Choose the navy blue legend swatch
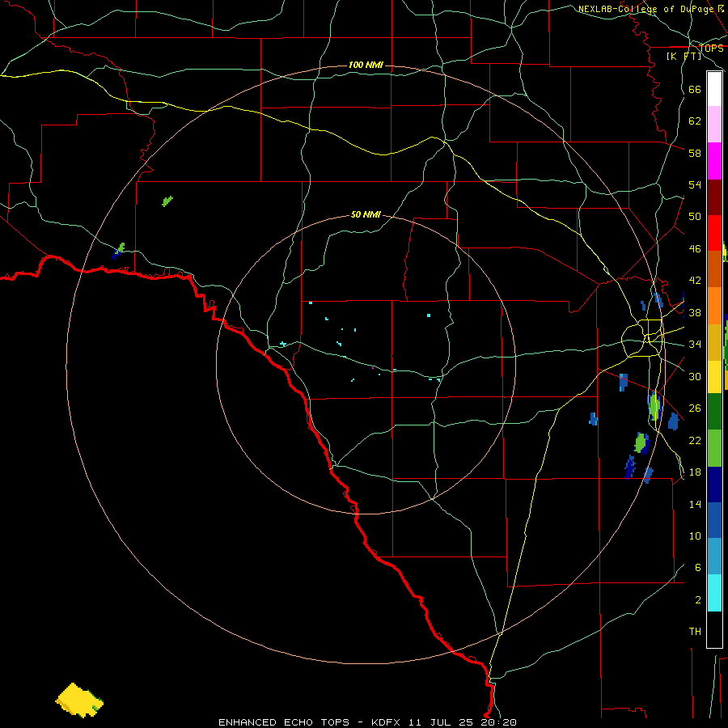The width and height of the screenshot is (728, 728). pos(714,485)
